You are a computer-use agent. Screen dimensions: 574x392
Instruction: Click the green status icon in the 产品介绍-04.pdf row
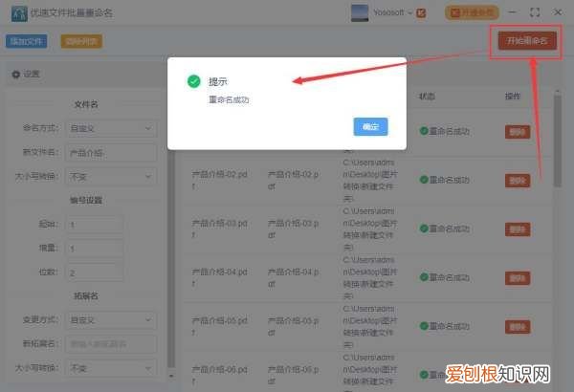[424, 277]
